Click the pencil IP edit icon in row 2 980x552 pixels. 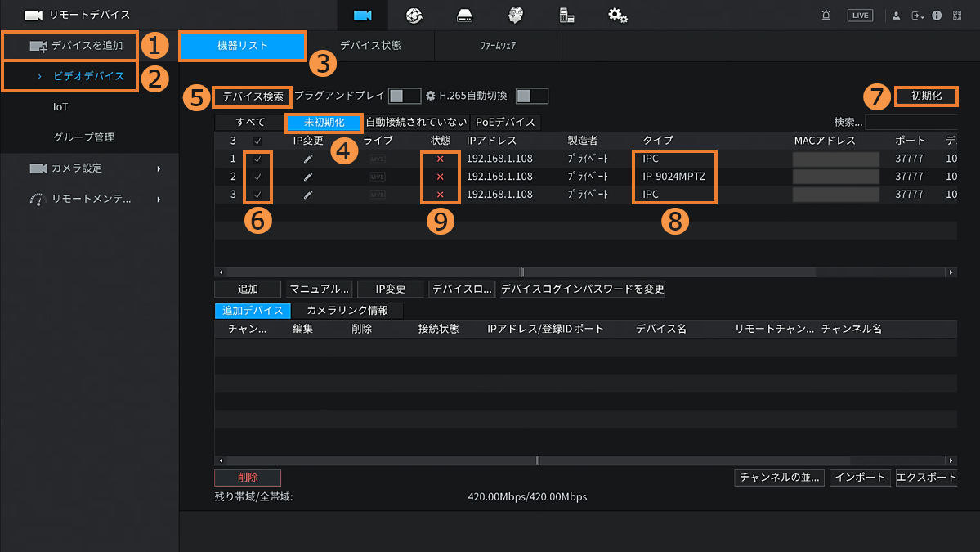click(307, 177)
